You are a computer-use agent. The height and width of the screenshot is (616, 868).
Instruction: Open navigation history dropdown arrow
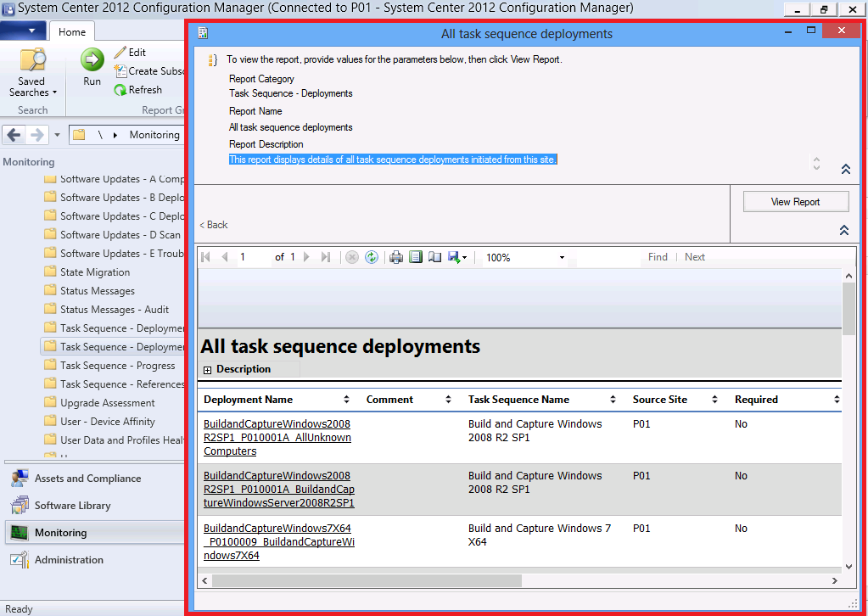(x=57, y=135)
